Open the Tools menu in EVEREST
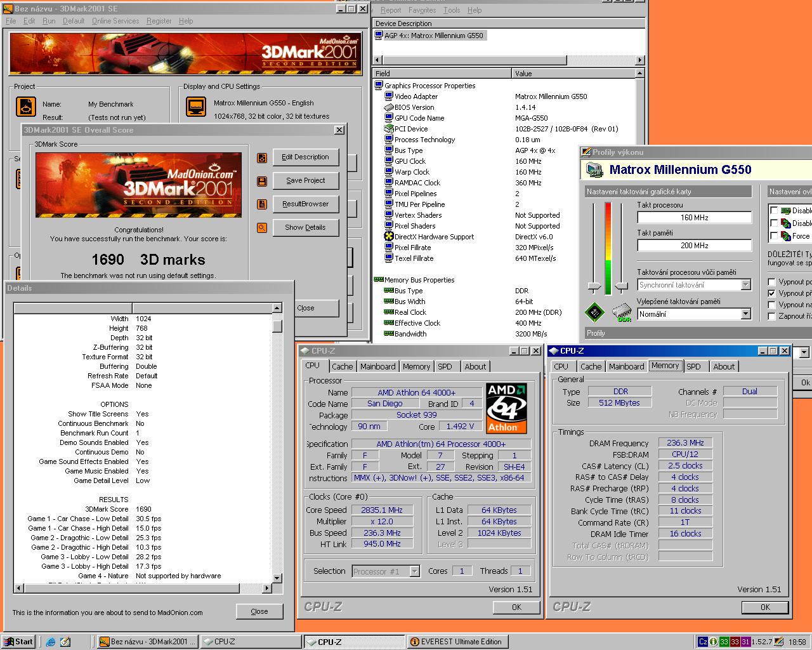This screenshot has width=812, height=650. click(x=452, y=10)
